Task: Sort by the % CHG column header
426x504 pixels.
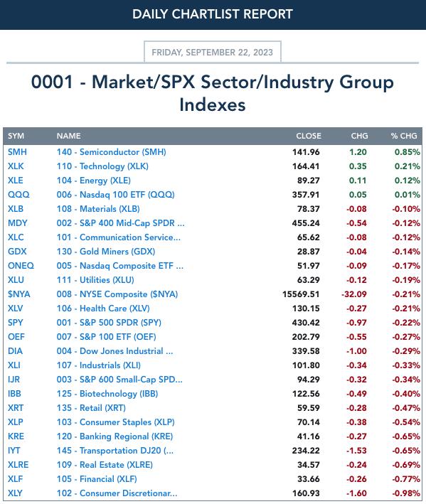Action: (x=404, y=136)
